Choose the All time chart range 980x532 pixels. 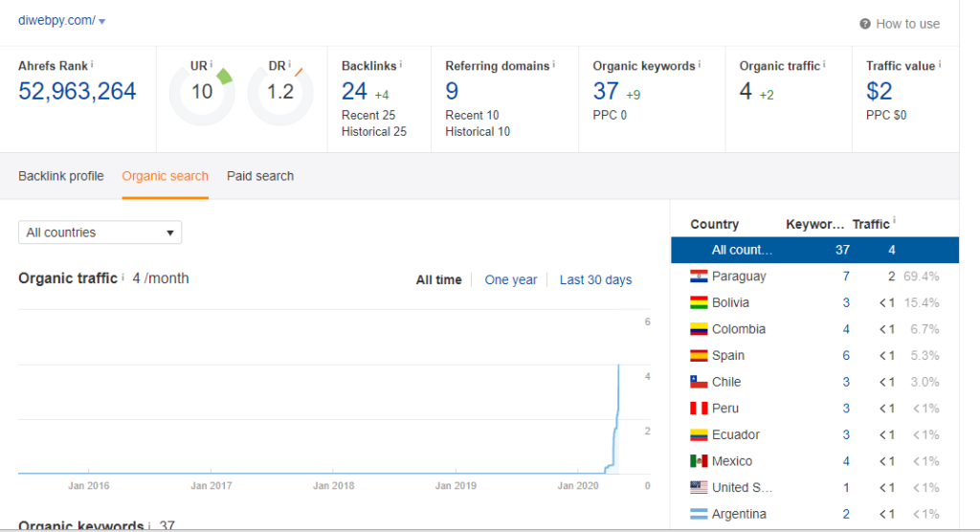coord(438,280)
